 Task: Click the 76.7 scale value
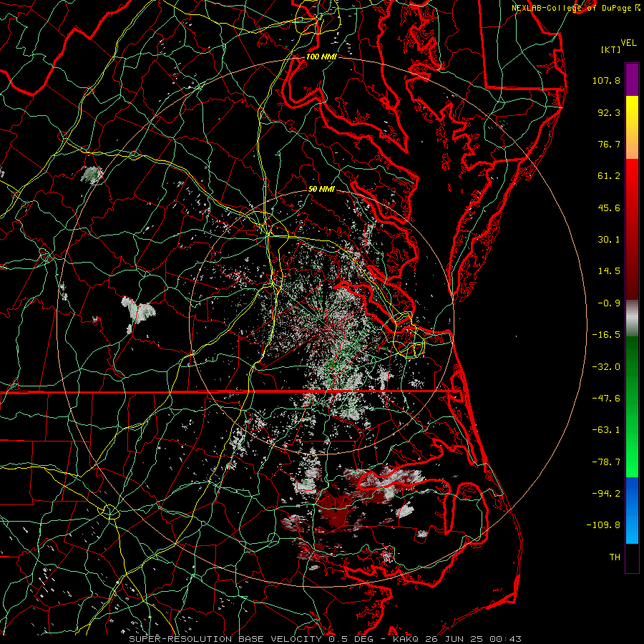pos(609,144)
